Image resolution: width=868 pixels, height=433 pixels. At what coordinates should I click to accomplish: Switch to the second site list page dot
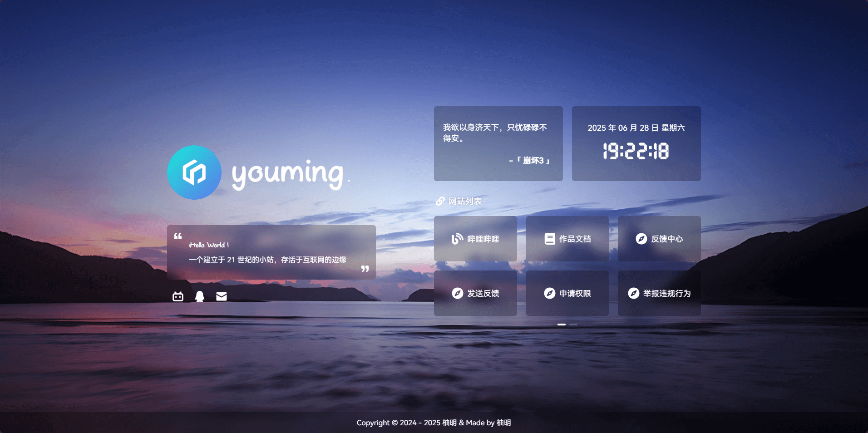click(573, 325)
